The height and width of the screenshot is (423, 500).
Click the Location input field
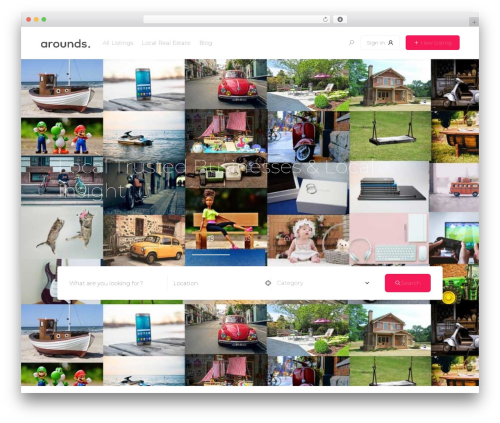(218, 283)
